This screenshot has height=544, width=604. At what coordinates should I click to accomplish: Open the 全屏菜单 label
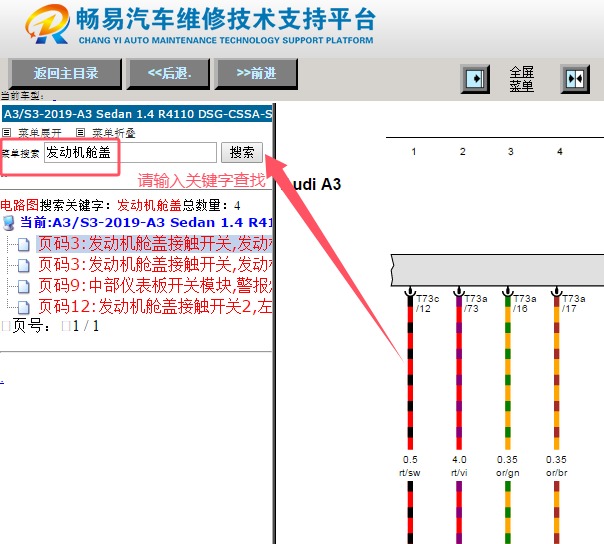pyautogui.click(x=522, y=79)
